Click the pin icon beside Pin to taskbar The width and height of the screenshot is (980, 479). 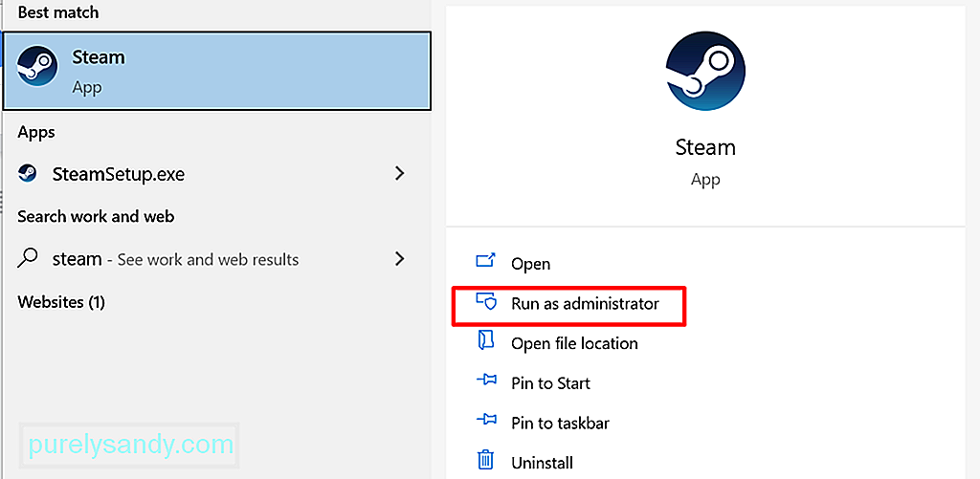tap(486, 420)
